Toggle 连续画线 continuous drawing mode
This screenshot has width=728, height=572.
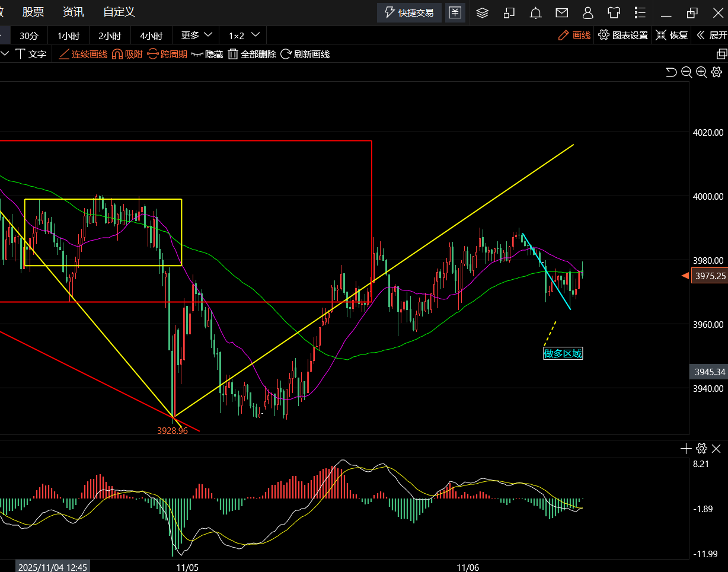click(x=83, y=55)
